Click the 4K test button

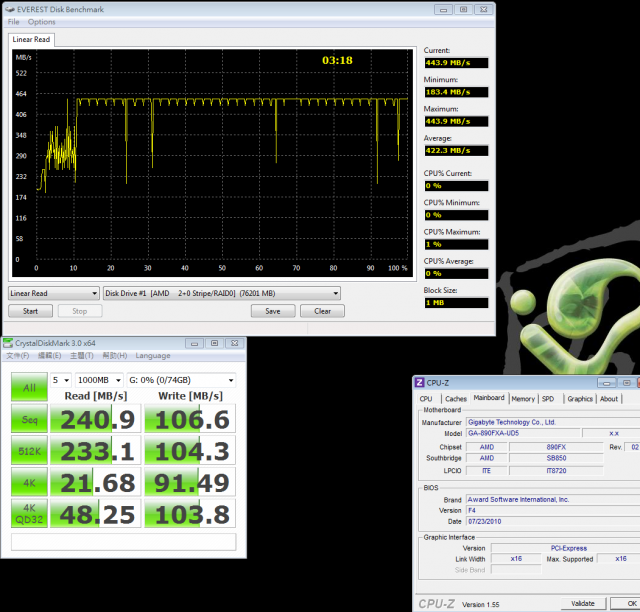[29, 482]
